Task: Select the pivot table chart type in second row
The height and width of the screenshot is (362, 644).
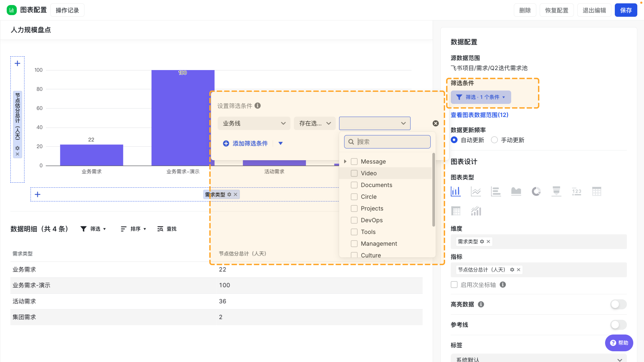Action: click(x=455, y=211)
